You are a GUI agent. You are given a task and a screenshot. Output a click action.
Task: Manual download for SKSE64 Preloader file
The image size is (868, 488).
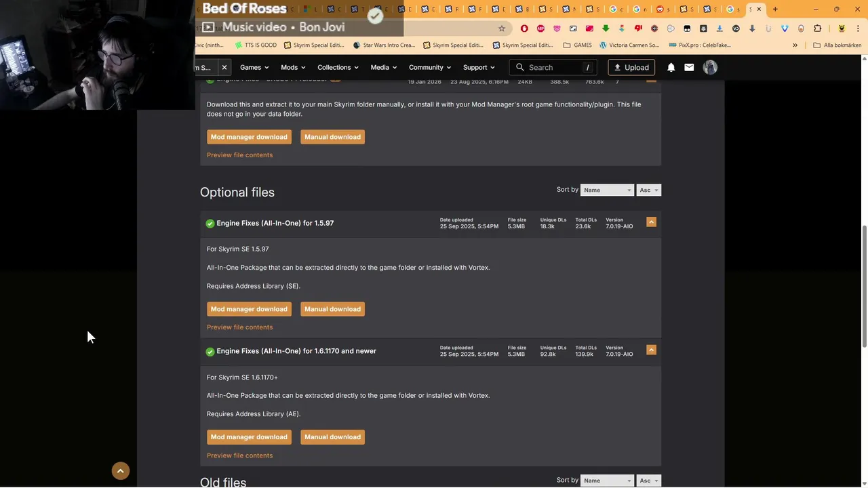click(332, 137)
